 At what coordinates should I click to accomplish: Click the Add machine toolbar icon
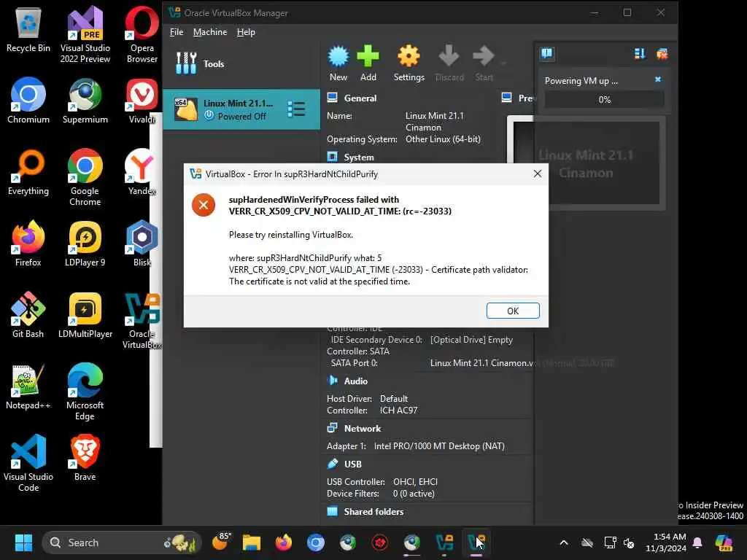[368, 63]
